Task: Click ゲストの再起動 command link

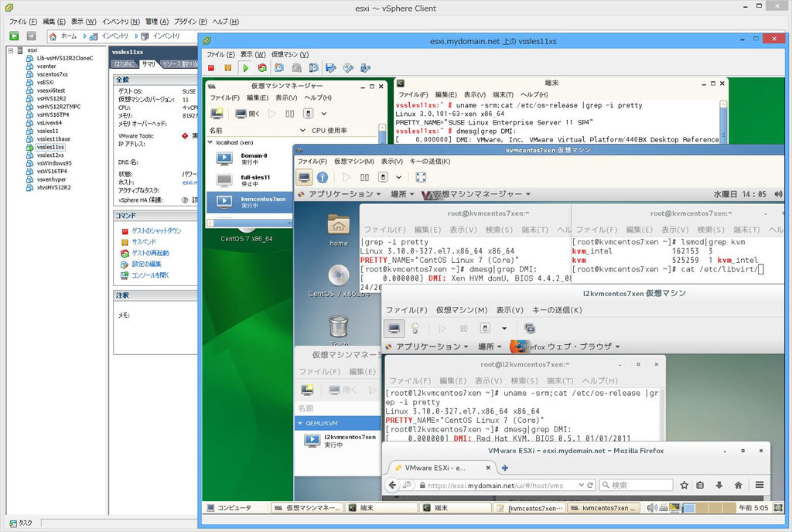Action: [151, 253]
